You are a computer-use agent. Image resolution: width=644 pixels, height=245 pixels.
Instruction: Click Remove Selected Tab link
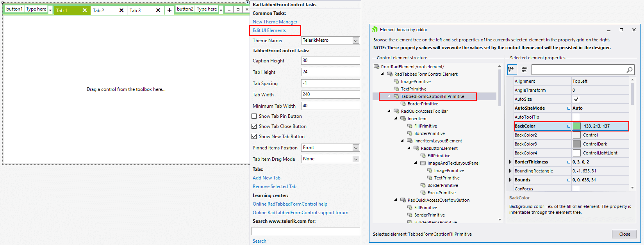pos(275,186)
